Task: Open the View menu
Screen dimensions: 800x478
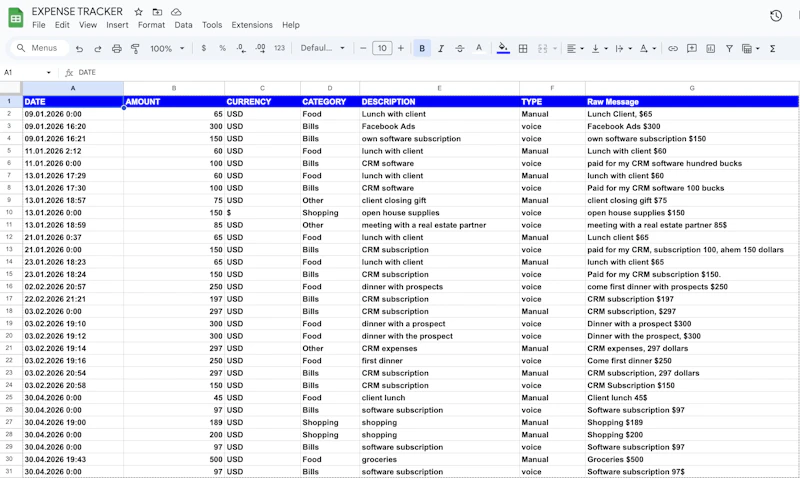Action: (88, 24)
